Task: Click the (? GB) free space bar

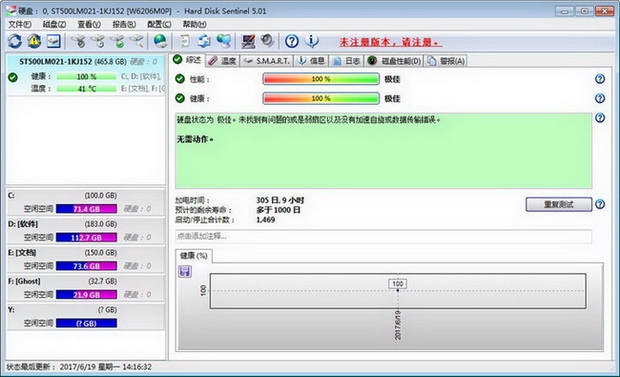Action: 87,323
